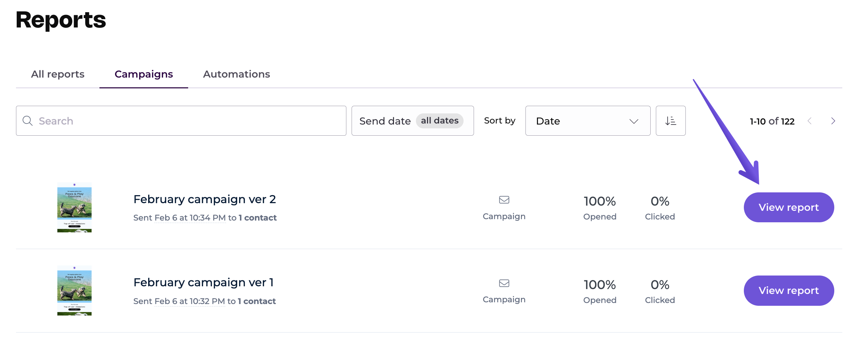Switch to the All reports tab
This screenshot has height=343, width=868.
coord(58,74)
